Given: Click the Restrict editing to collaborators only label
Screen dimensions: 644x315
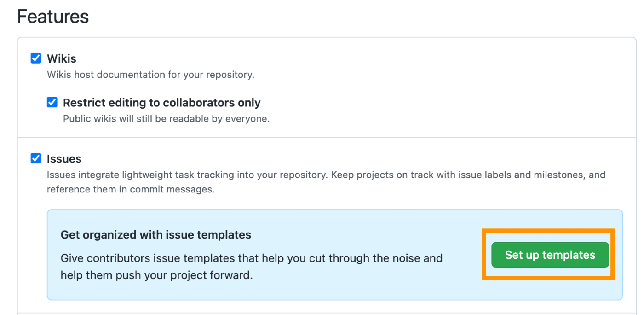Looking at the screenshot, I should click(162, 102).
